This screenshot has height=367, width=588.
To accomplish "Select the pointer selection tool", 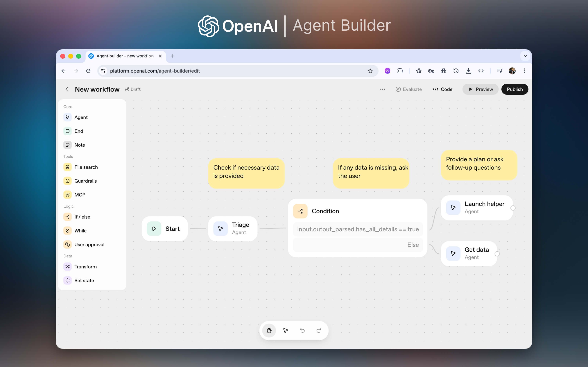I will tap(286, 330).
